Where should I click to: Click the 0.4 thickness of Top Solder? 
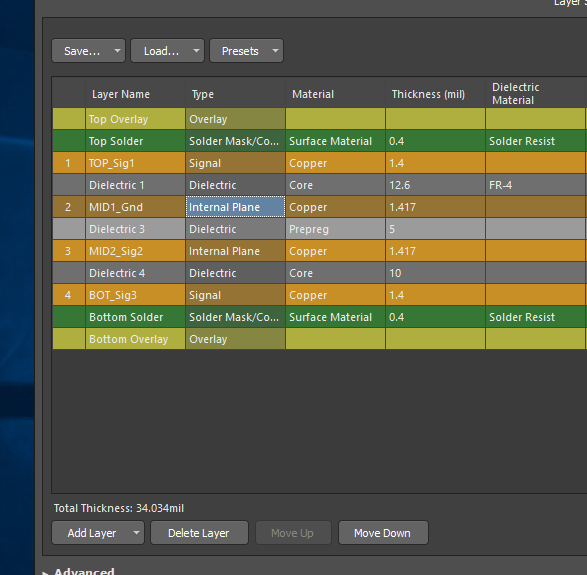pyautogui.click(x=435, y=141)
